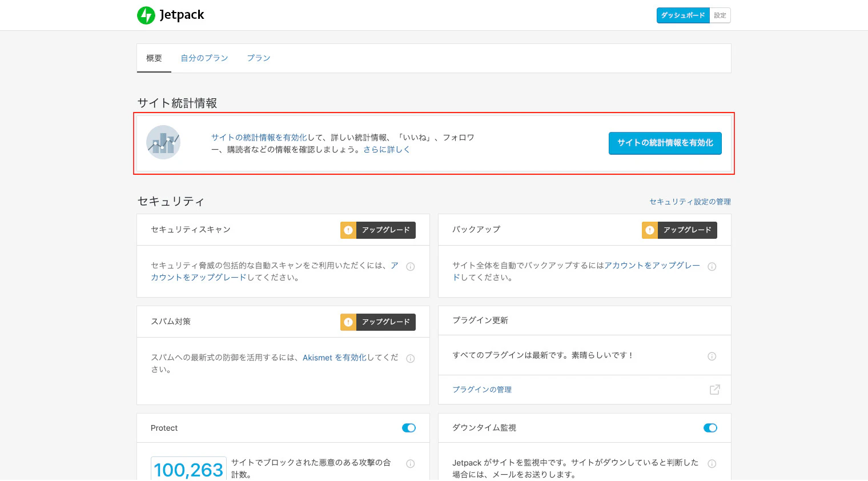Click the プラグイン更新 card title
This screenshot has width=868, height=481.
pos(480,320)
